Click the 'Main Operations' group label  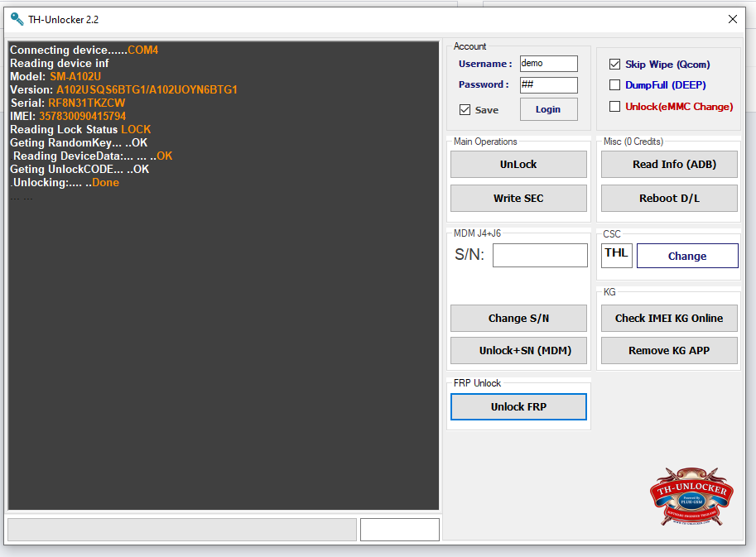click(485, 142)
